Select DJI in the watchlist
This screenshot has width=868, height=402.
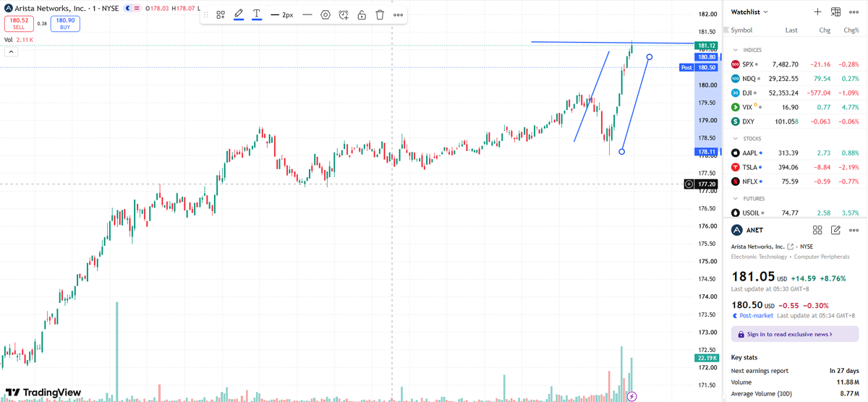pos(795,93)
